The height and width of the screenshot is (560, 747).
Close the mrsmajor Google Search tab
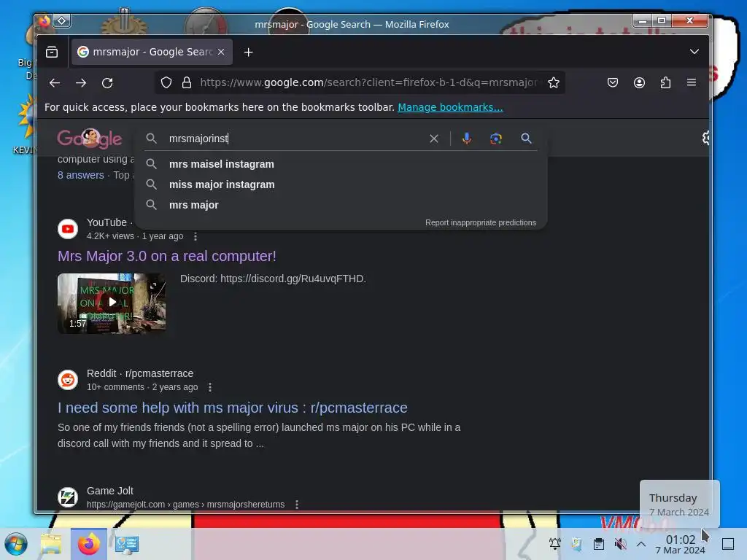pos(221,52)
